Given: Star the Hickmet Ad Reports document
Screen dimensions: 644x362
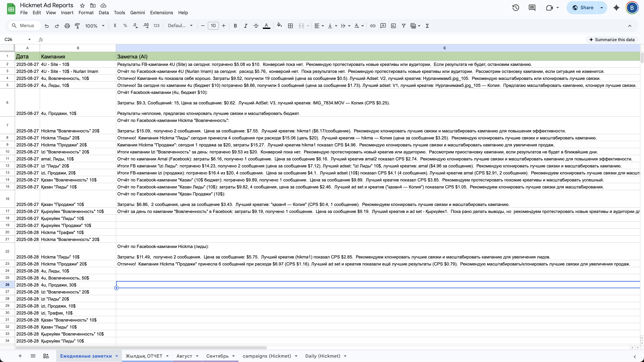Looking at the screenshot, I should point(82,5).
